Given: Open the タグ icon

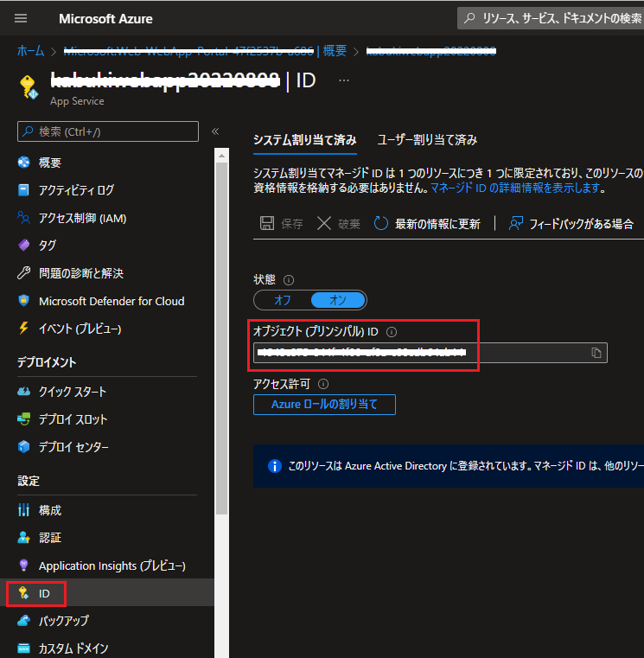Looking at the screenshot, I should click(24, 245).
